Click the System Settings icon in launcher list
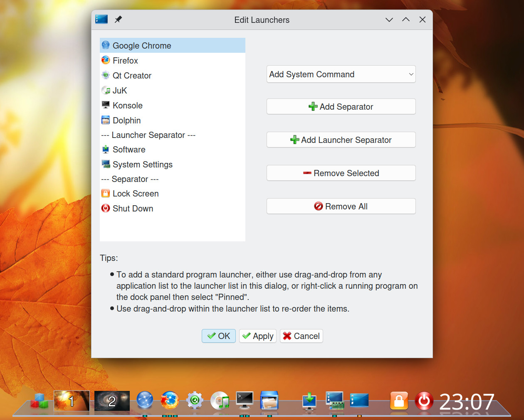The width and height of the screenshot is (524, 420). [106, 164]
